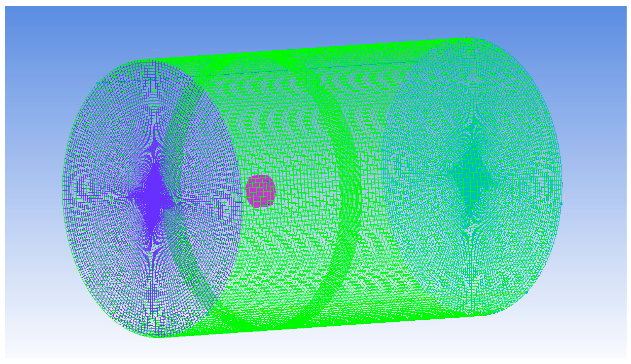
Task: Click the magenta sphere inside the cylinder
Action: point(261,191)
